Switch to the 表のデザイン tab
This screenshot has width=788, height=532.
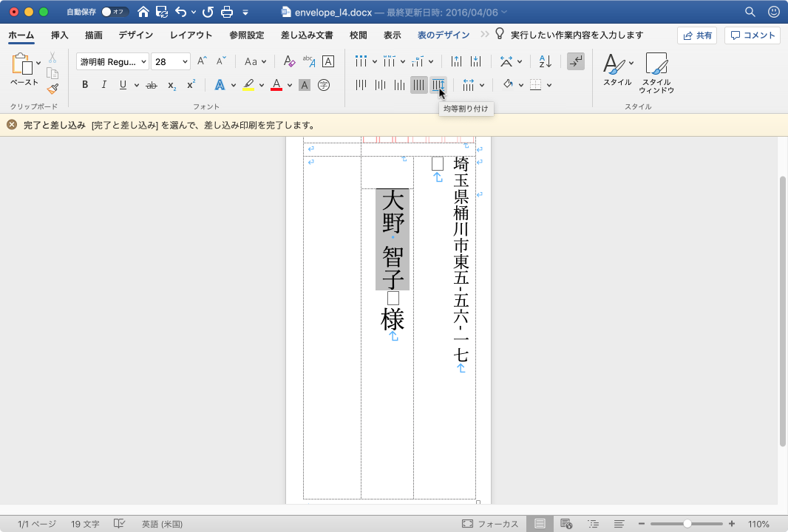click(444, 35)
